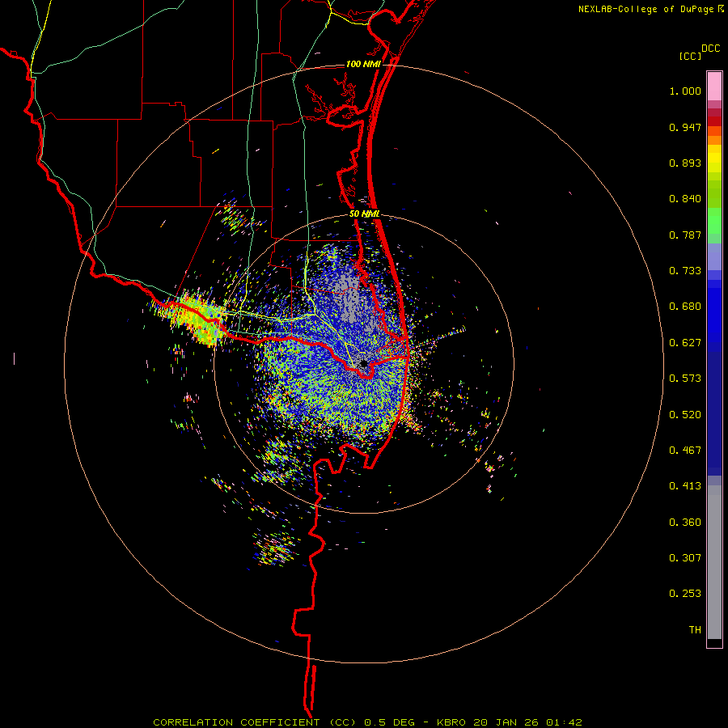Click the 0.467 scale value

tap(685, 451)
